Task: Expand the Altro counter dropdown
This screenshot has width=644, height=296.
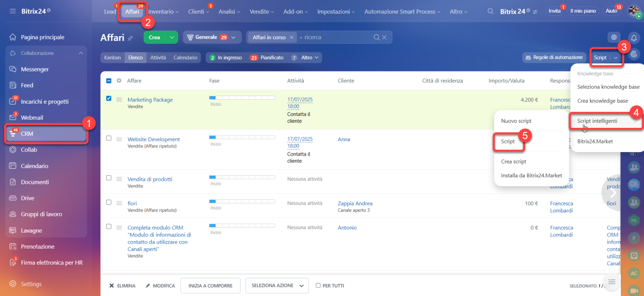Action: tap(316, 58)
